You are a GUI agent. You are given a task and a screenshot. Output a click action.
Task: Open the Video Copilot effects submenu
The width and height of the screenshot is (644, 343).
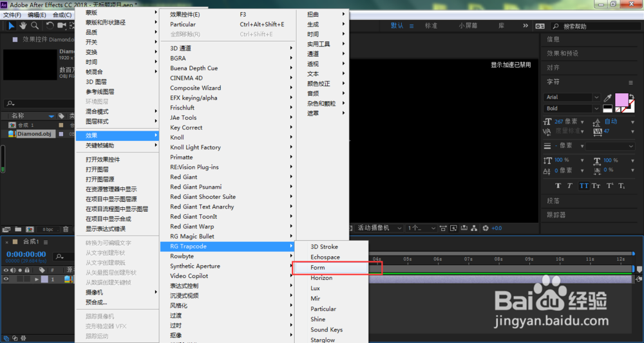[227, 276]
